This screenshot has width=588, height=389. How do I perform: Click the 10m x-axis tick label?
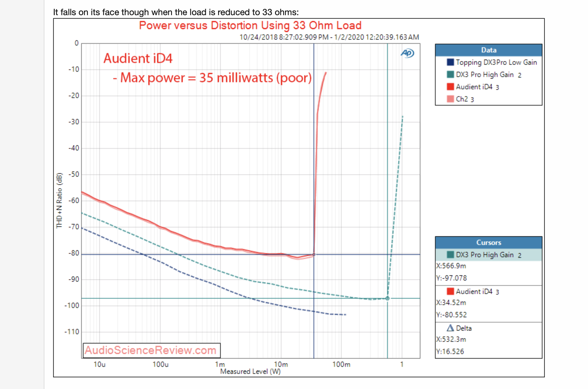(x=281, y=365)
